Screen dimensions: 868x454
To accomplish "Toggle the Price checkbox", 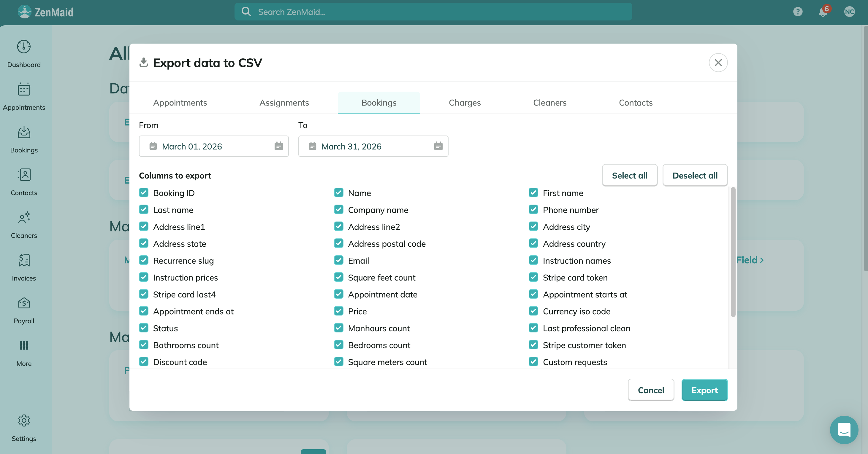I will point(338,311).
